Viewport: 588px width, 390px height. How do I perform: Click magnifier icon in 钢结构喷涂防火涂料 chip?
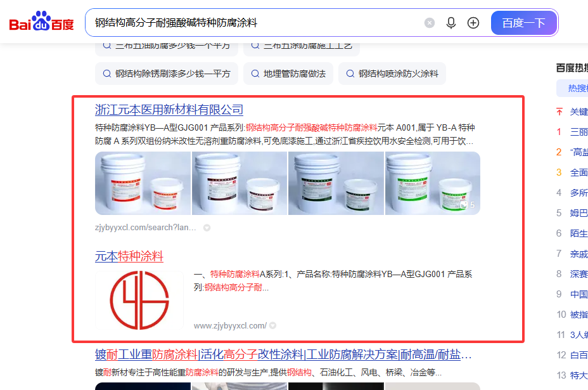[350, 74]
